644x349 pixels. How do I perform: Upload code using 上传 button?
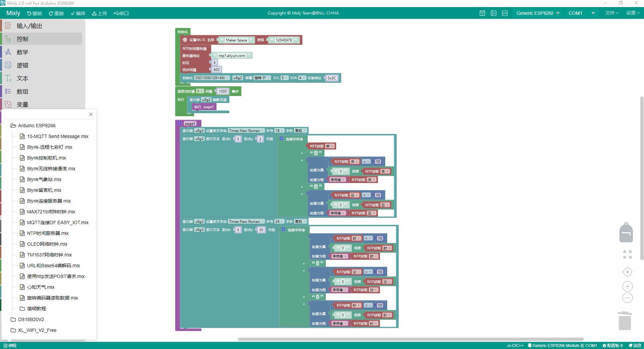click(99, 13)
